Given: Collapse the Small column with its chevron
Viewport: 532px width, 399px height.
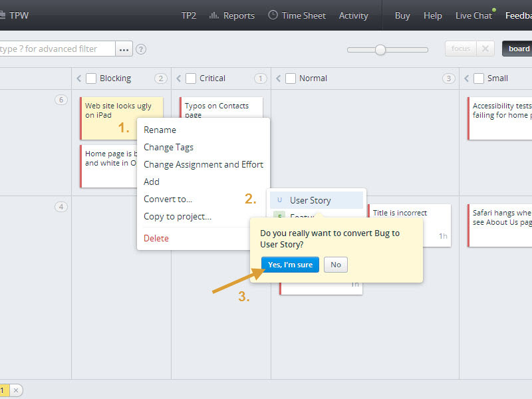Looking at the screenshot, I should 467,78.
